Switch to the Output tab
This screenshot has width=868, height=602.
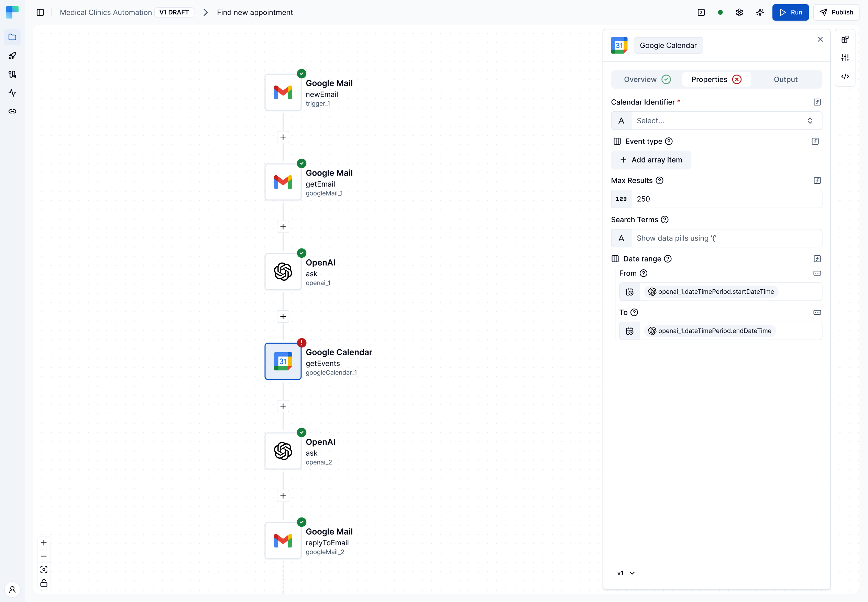tap(785, 79)
